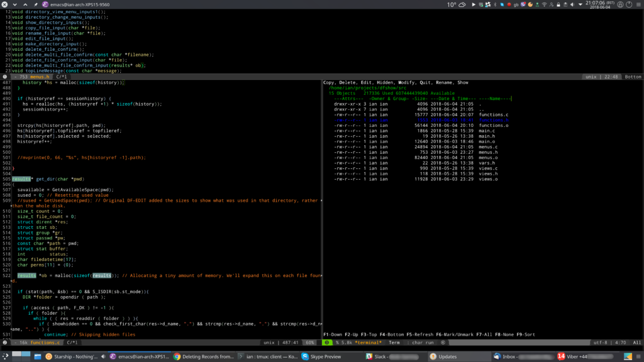644x362 pixels.
Task: Click the screen lock icon near the clock
Action: coord(619,6)
